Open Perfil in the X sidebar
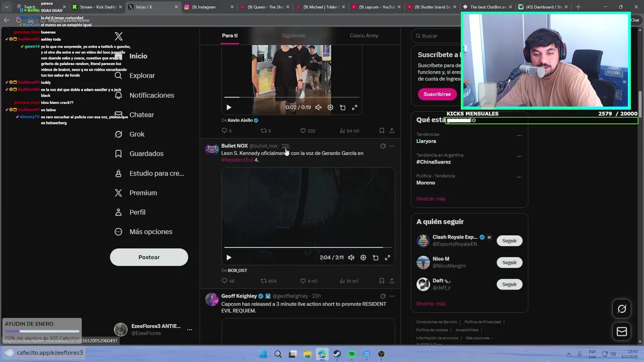The height and width of the screenshot is (362, 644). [x=130, y=212]
